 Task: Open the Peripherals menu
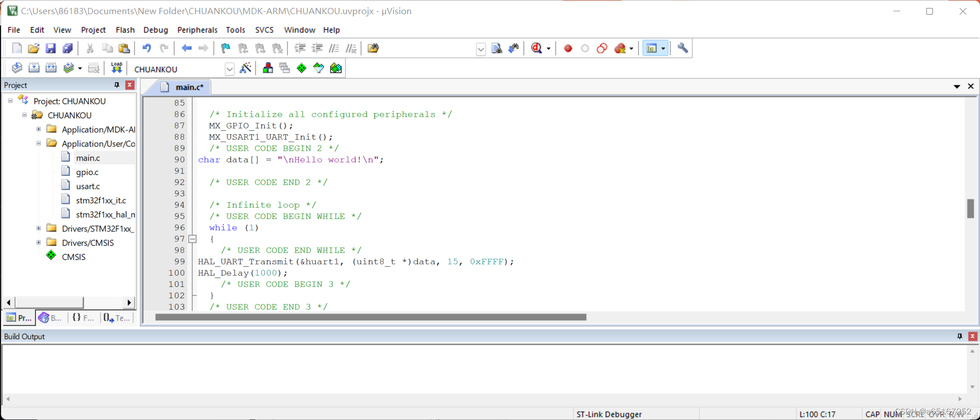coord(197,30)
